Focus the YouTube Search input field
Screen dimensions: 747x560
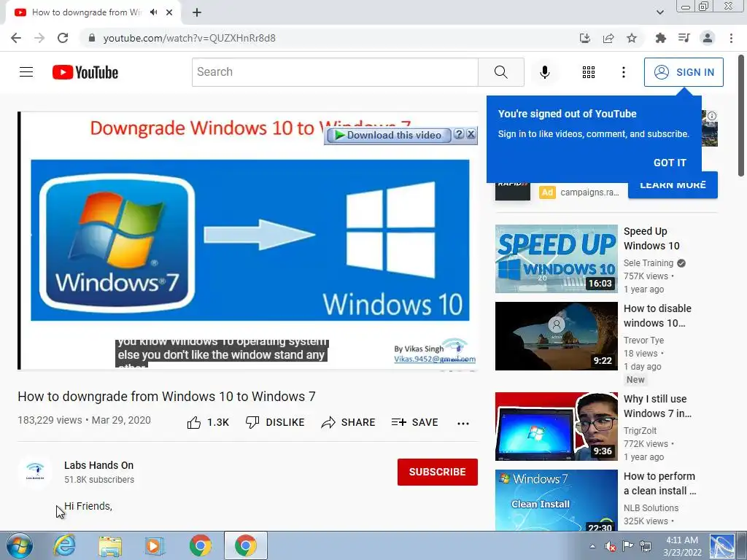tap(335, 72)
